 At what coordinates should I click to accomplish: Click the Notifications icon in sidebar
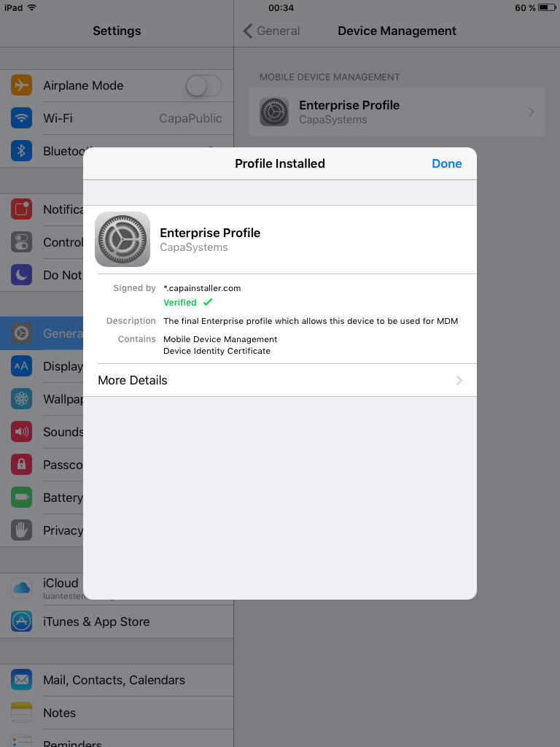21,209
